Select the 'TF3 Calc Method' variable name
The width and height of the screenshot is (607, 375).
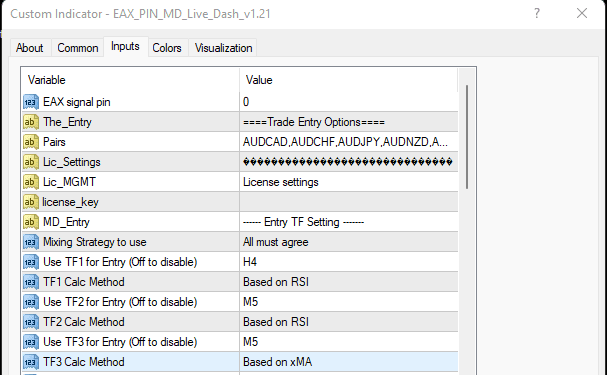84,362
